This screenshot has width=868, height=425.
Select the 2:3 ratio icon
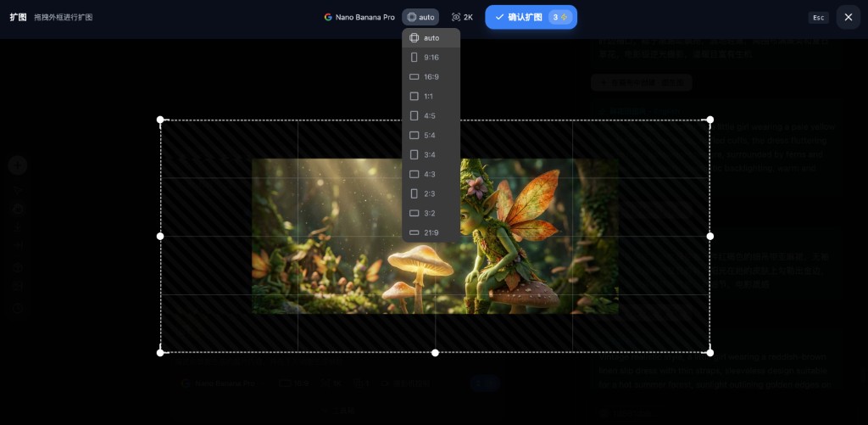pos(415,194)
